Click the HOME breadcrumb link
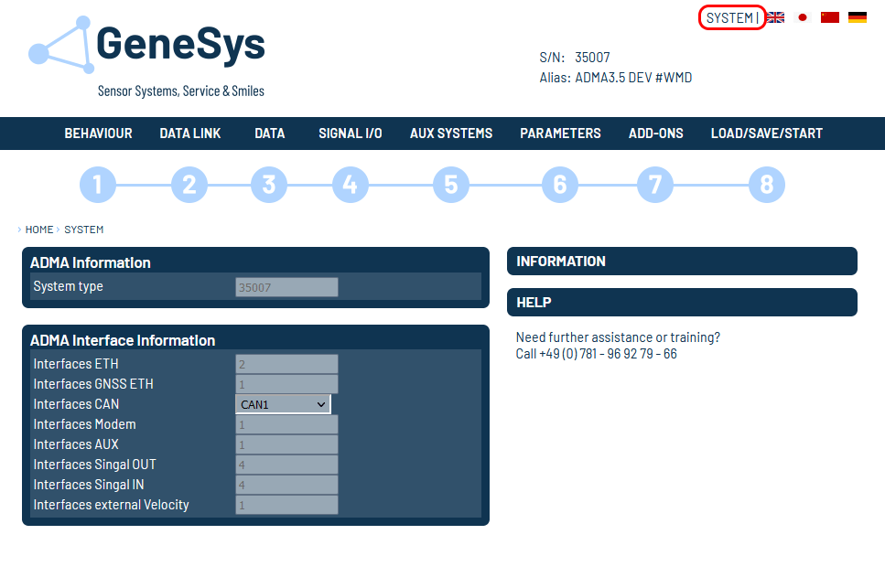 coord(39,230)
